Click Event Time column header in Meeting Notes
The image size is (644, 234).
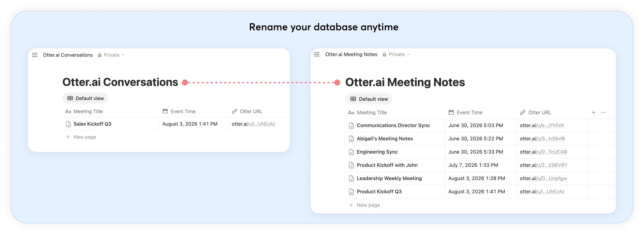click(x=470, y=113)
